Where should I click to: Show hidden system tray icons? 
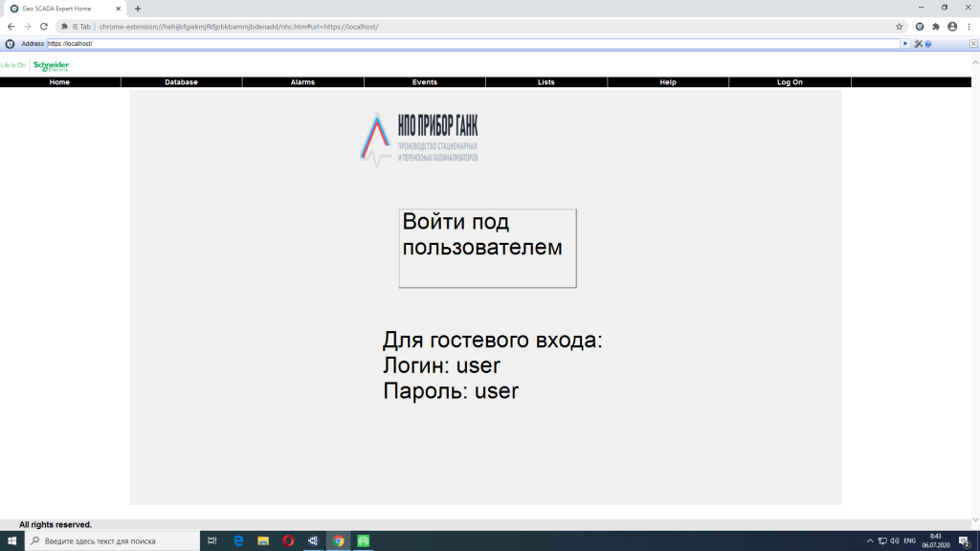(x=870, y=541)
